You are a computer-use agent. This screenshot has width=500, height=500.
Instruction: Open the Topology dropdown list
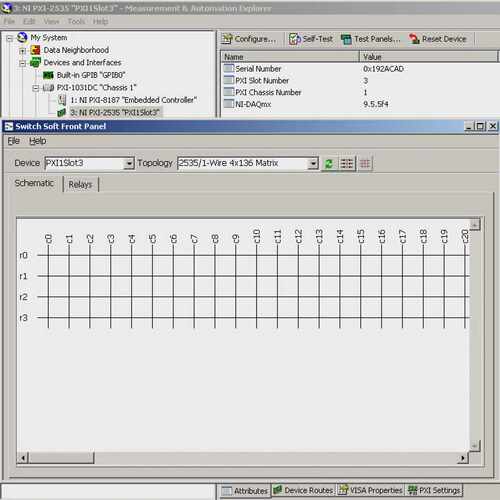click(312, 163)
